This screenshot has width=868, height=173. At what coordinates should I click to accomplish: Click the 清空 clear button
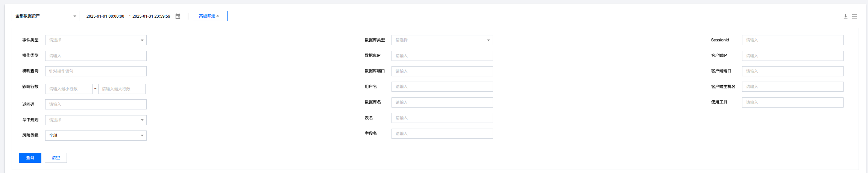[x=56, y=158]
